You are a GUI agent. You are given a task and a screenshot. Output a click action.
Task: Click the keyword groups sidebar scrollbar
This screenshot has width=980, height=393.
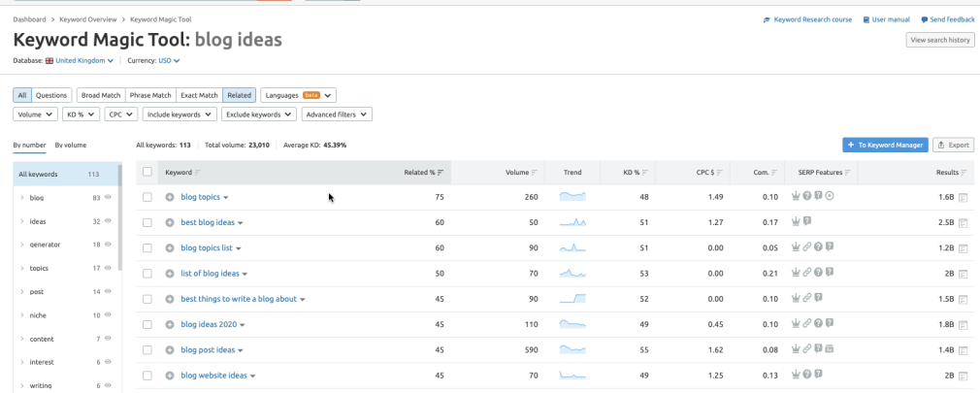tap(120, 218)
